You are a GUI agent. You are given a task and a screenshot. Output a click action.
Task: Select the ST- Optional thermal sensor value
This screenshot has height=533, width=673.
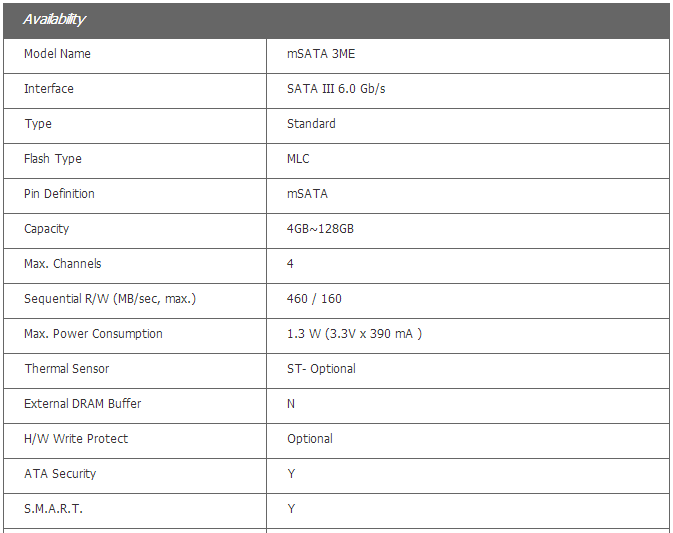click(x=321, y=369)
